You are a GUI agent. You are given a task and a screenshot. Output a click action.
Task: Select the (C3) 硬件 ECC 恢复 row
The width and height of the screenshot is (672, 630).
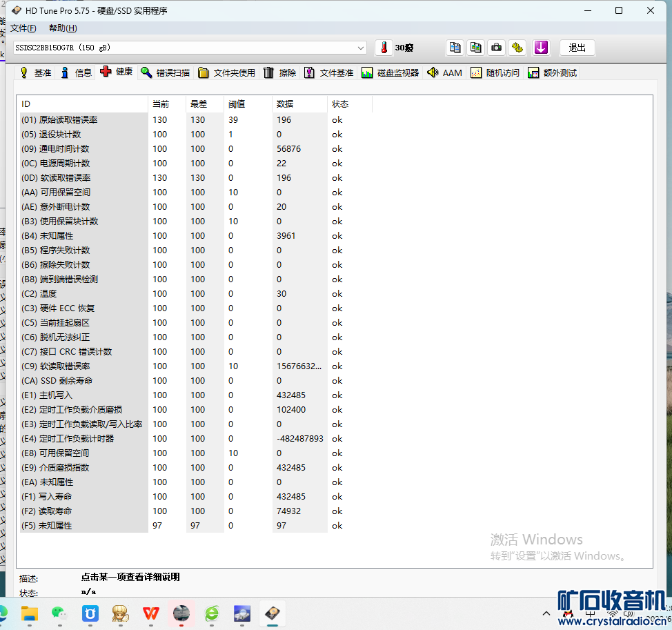(196, 308)
